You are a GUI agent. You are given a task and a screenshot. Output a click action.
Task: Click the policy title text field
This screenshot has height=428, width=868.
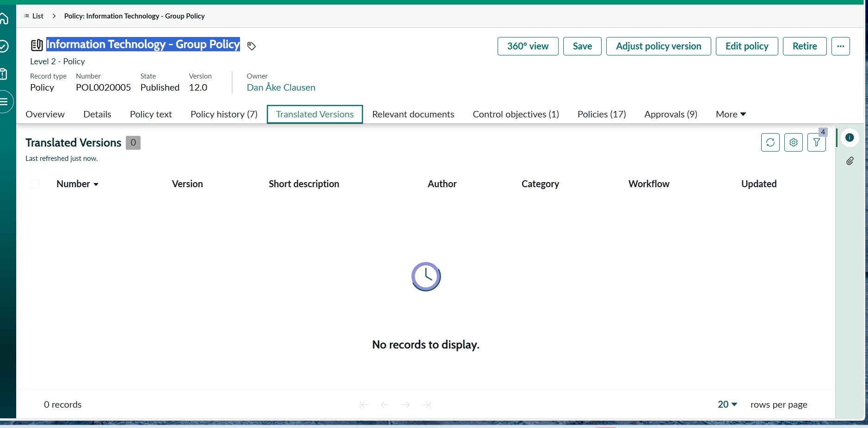coord(143,44)
